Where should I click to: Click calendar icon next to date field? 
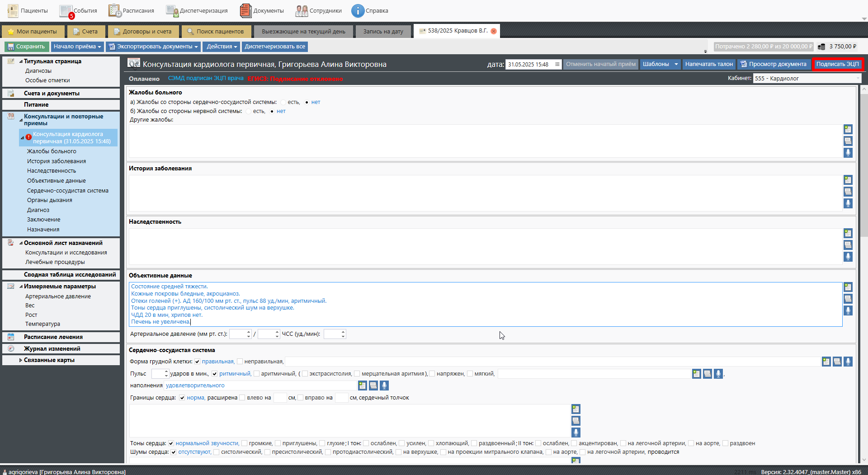point(557,64)
